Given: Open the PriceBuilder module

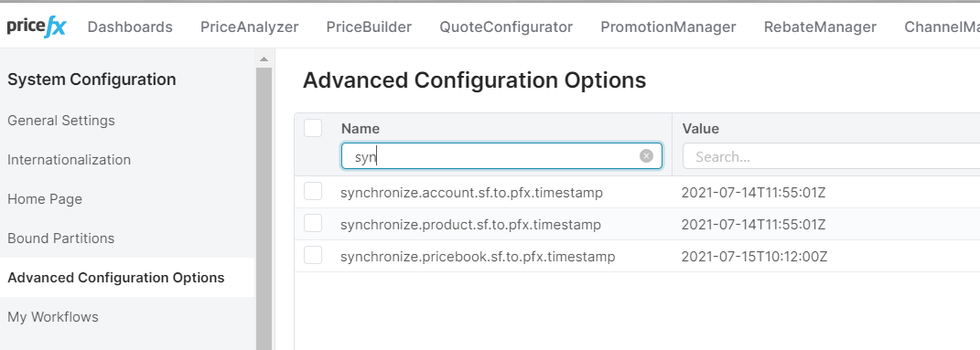Looking at the screenshot, I should click(x=369, y=27).
